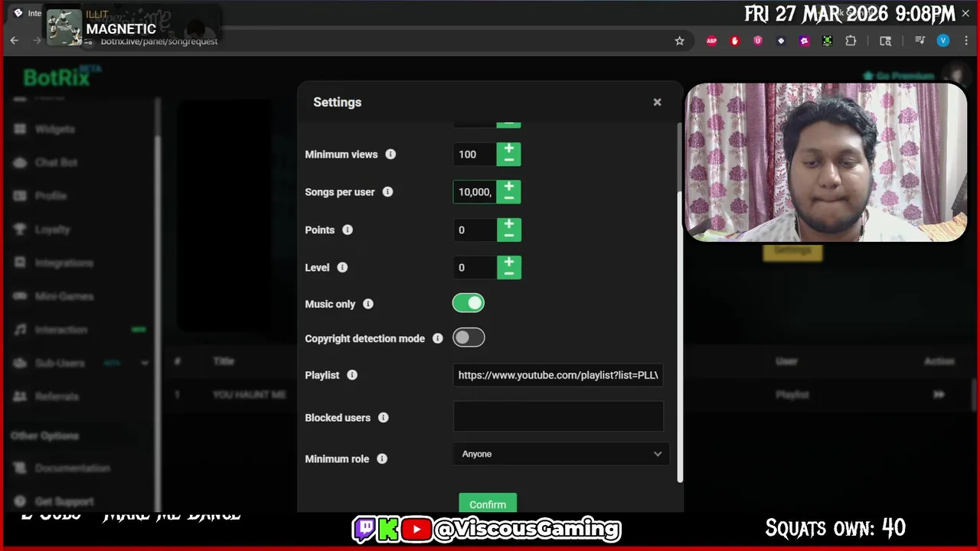This screenshot has height=551, width=980.
Task: Click the Playlist info icon
Action: [352, 375]
